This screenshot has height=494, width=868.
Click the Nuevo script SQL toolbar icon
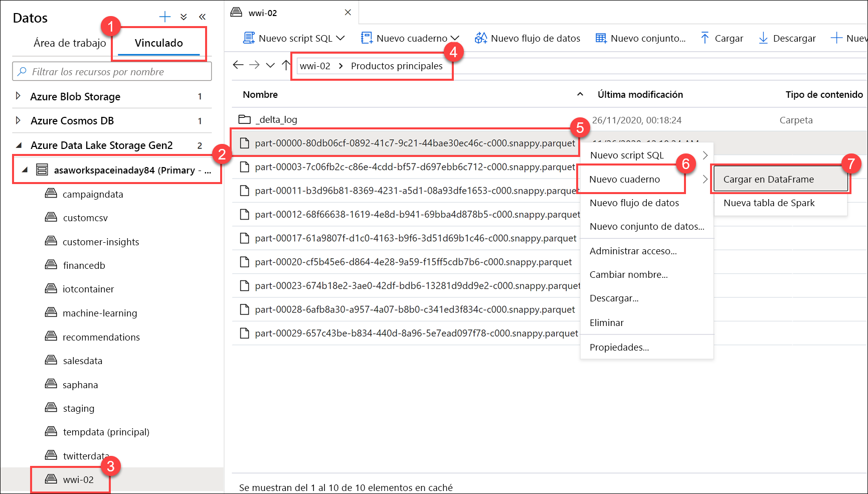tap(249, 38)
